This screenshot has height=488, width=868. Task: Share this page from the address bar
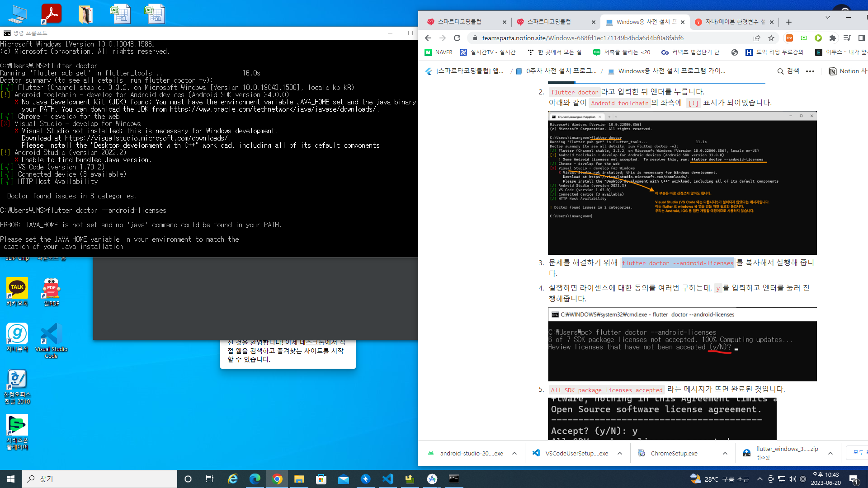pyautogui.click(x=757, y=38)
